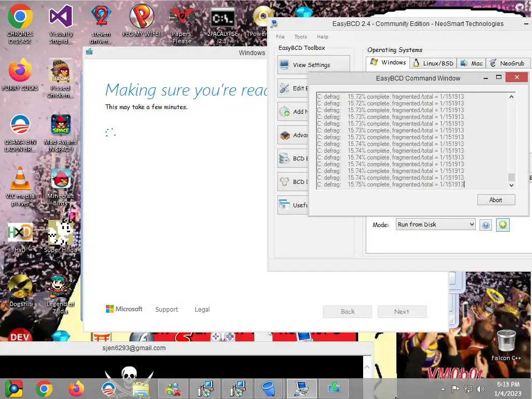This screenshot has width=532, height=399.
Task: Open the VLC media player shortcut
Action: tap(20, 186)
